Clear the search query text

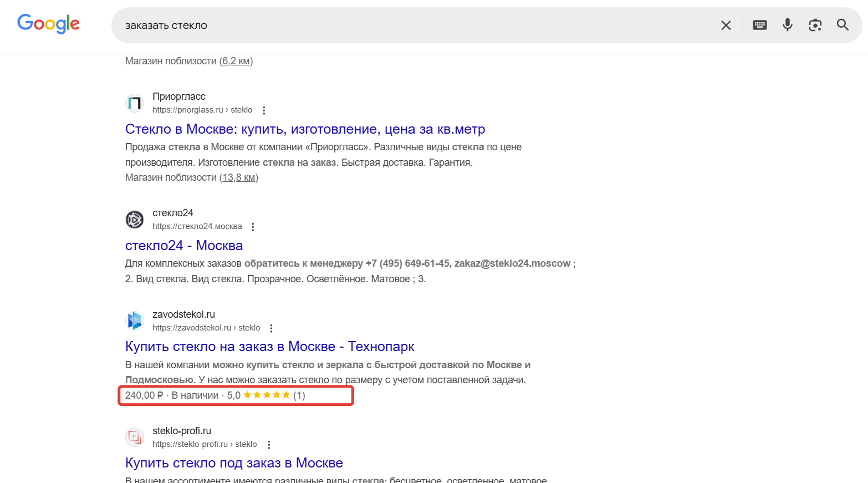click(x=726, y=25)
